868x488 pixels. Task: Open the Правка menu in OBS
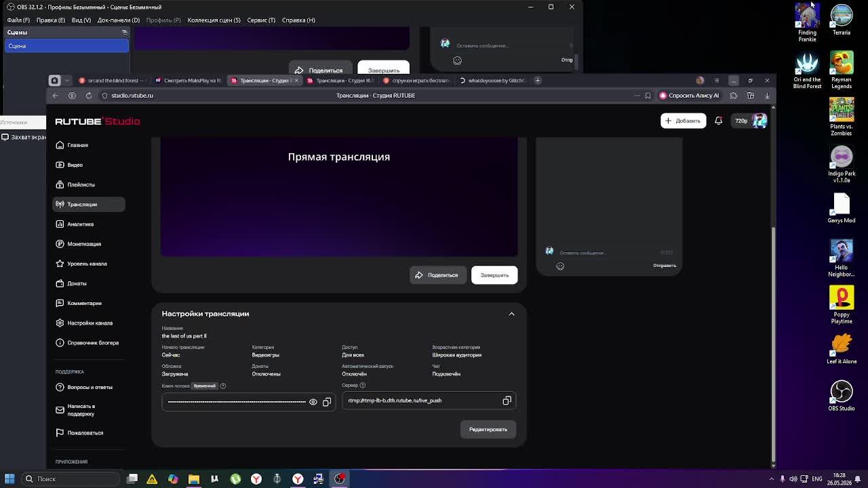(51, 20)
